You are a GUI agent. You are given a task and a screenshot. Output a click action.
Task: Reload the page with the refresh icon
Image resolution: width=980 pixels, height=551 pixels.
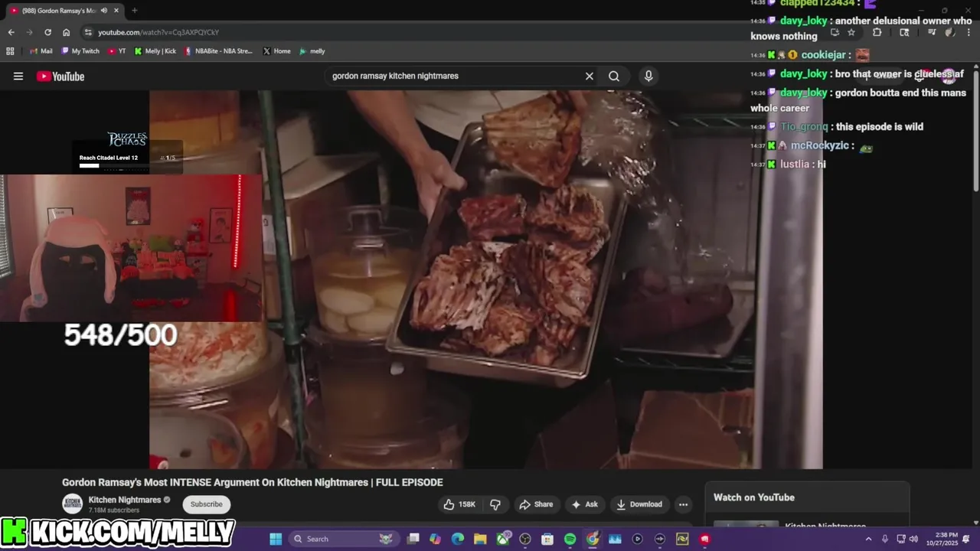tap(47, 32)
